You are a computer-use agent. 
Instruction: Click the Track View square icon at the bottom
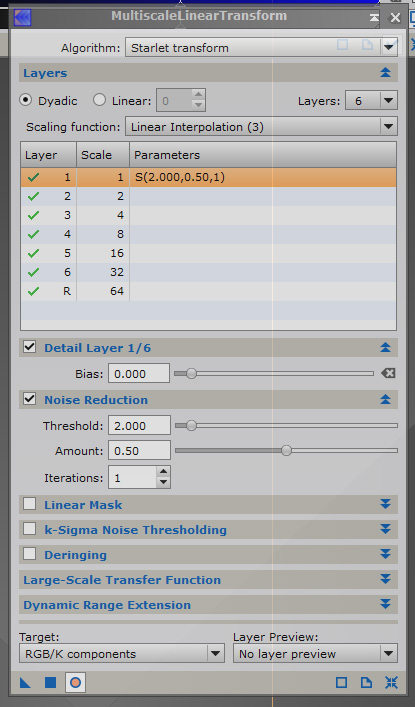(341, 683)
